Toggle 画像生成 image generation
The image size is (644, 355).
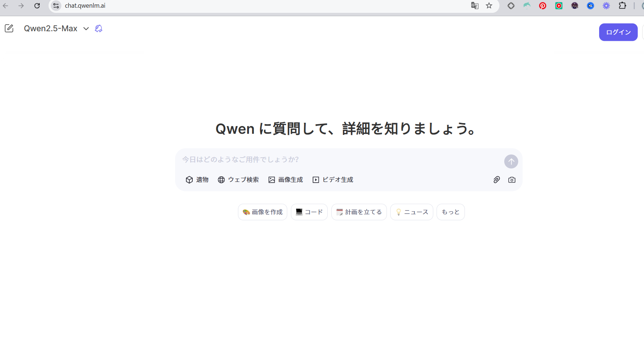click(x=286, y=180)
